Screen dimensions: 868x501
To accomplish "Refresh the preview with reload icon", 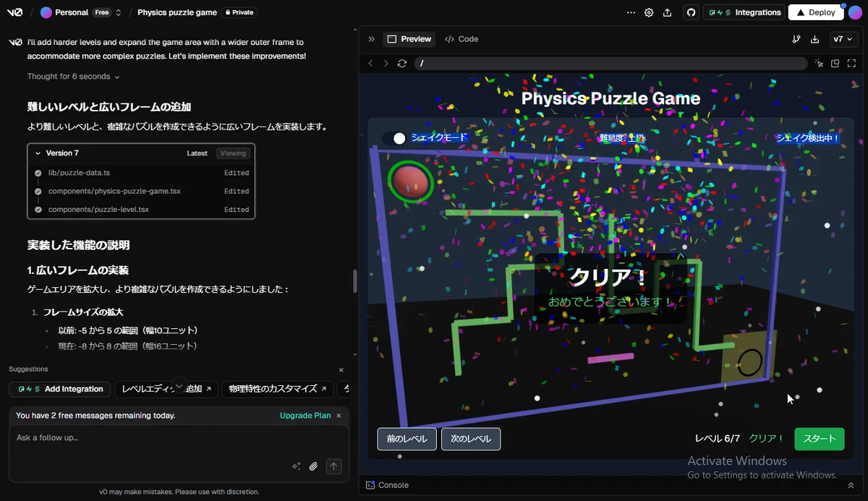I will 402,64.
